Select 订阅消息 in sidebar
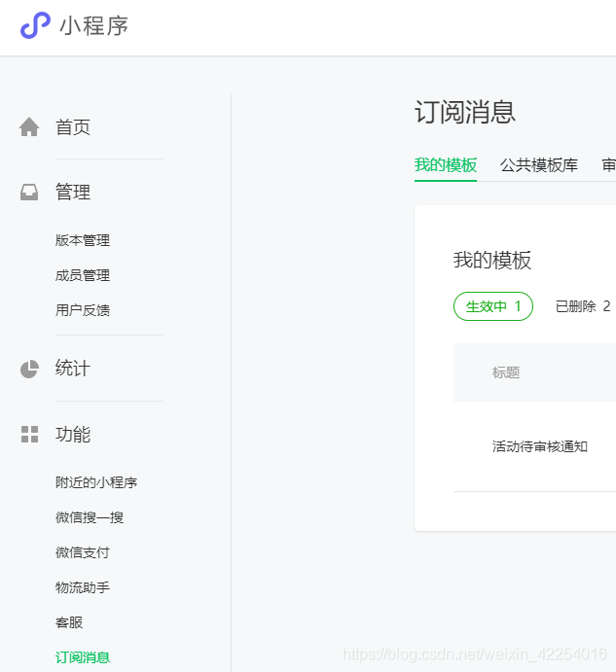Image resolution: width=616 pixels, height=672 pixels. click(x=83, y=657)
